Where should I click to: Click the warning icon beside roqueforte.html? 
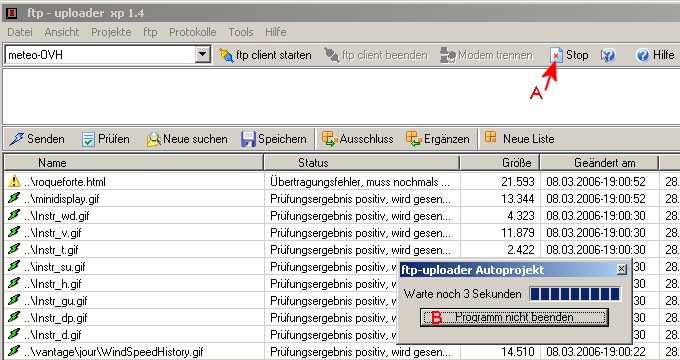pyautogui.click(x=14, y=181)
